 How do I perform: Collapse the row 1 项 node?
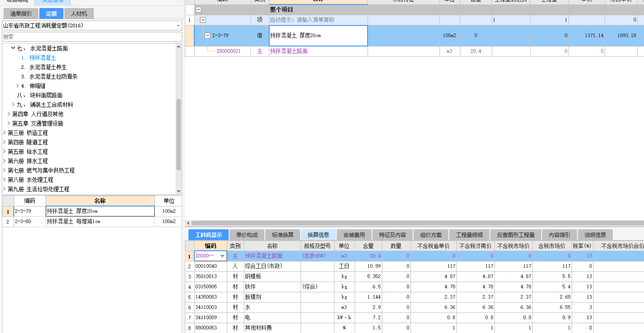tap(203, 20)
